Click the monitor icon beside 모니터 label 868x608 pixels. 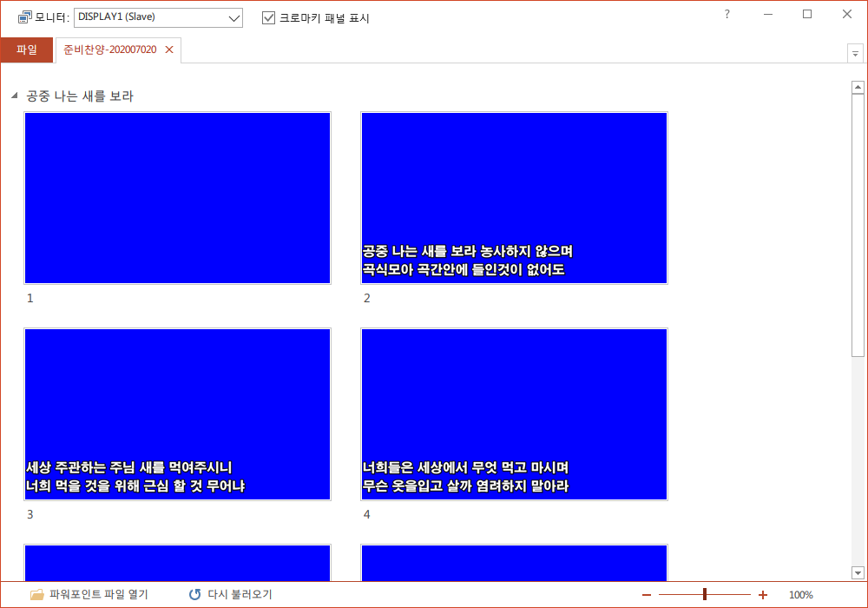click(x=25, y=17)
